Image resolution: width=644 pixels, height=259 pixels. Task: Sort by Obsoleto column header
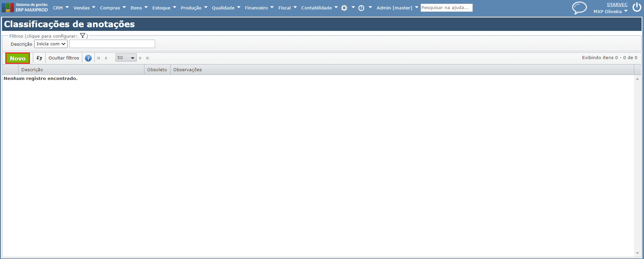click(157, 70)
